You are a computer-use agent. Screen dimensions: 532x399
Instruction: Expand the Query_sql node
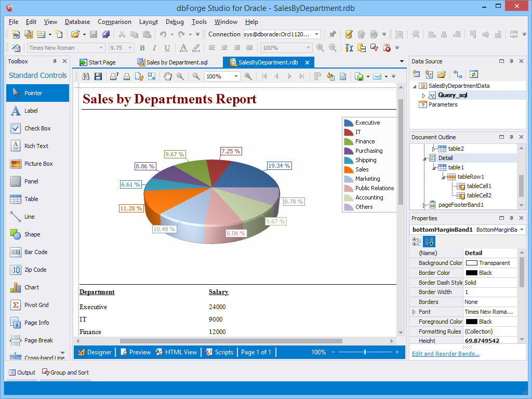coord(423,96)
